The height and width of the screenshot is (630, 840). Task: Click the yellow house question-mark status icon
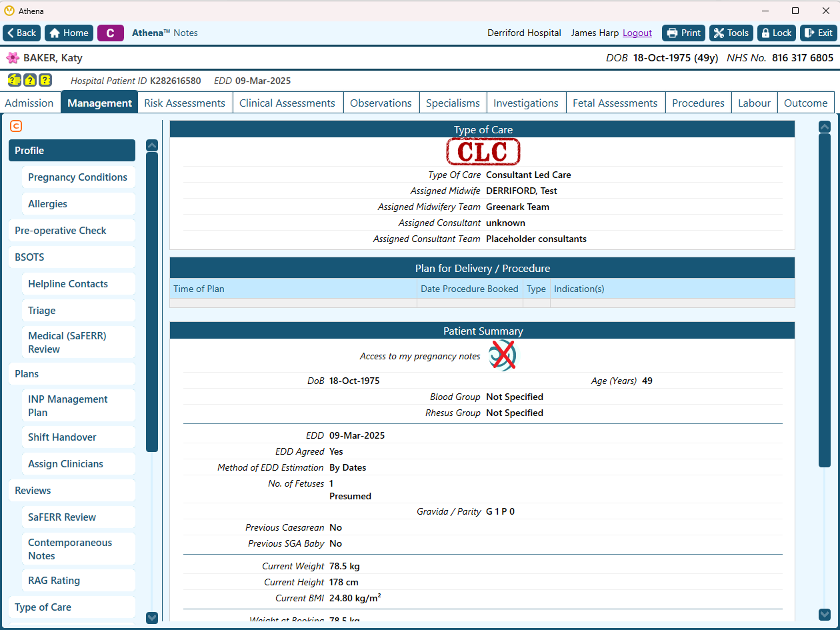coord(29,80)
